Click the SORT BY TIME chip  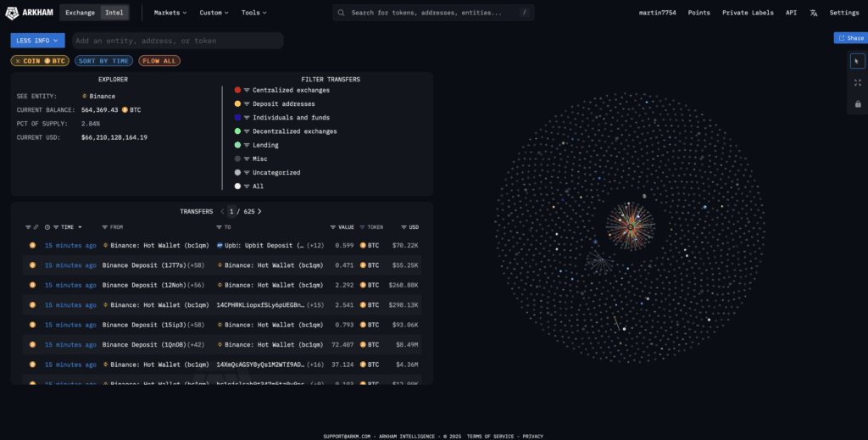tap(103, 61)
